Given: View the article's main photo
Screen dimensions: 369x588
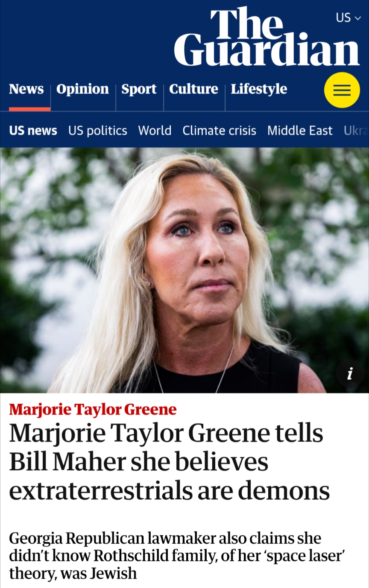Looking at the screenshot, I should 184,270.
